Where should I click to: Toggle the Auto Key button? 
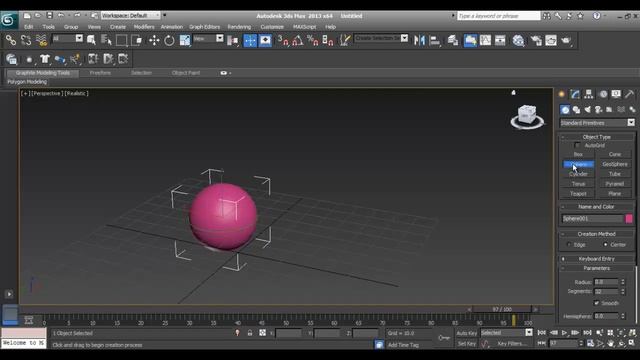point(467,333)
